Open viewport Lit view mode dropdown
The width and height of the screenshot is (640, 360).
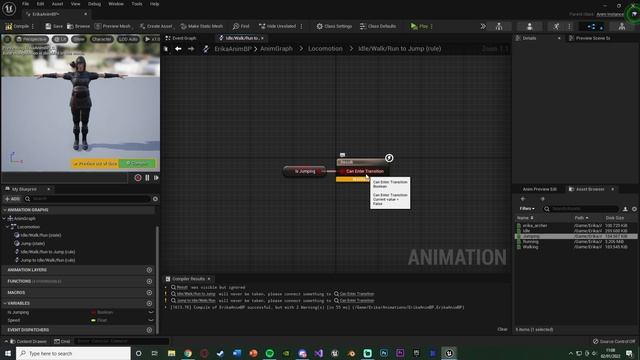[x=60, y=39]
